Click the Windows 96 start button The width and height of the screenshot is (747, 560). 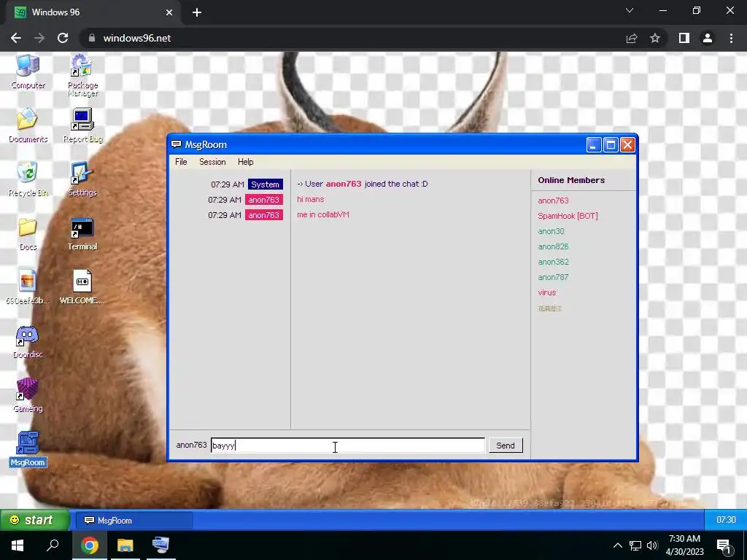(35, 520)
